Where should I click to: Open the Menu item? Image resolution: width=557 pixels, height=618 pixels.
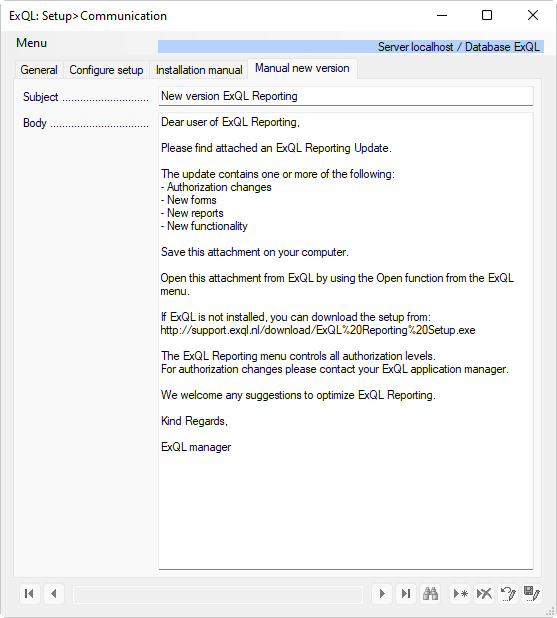click(x=32, y=43)
